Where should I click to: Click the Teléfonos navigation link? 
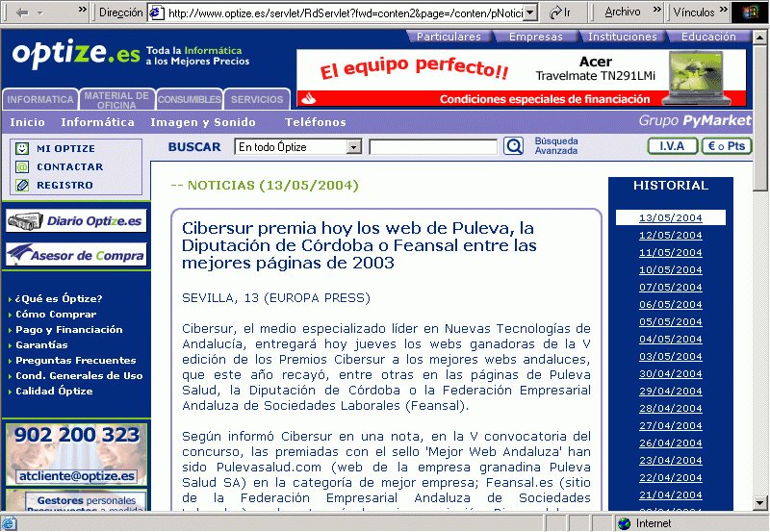click(x=316, y=122)
